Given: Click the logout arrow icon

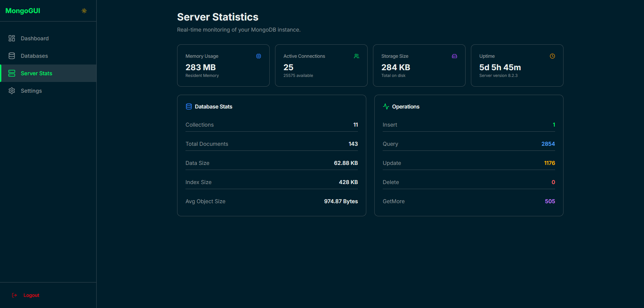Looking at the screenshot, I should tap(14, 295).
